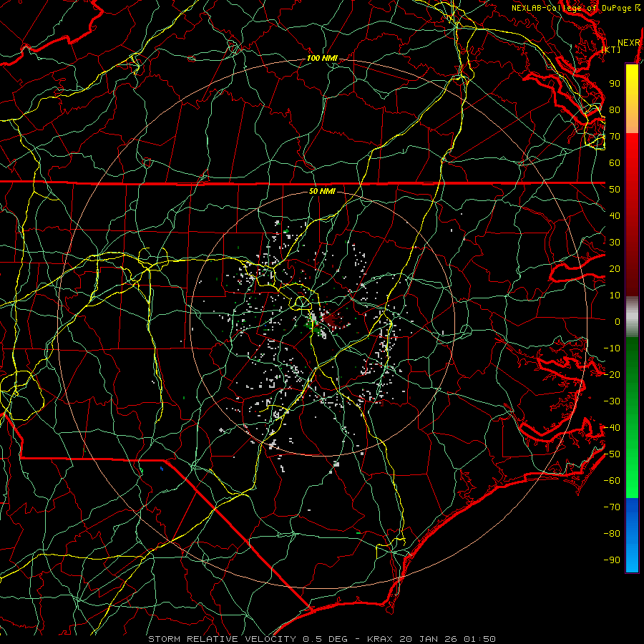
Task: Click the blue bottom segment of the color bar
Action: [x=632, y=535]
